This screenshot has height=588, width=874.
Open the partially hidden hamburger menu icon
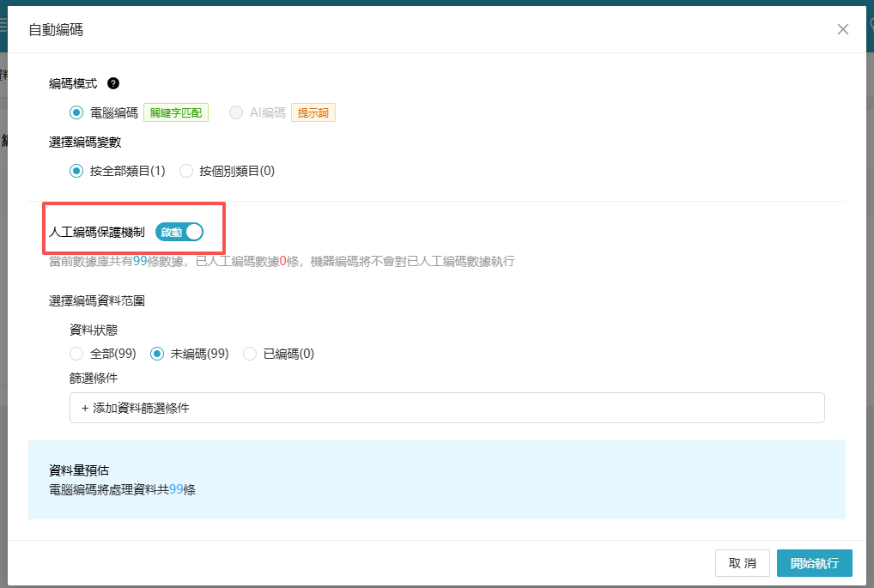point(3,26)
